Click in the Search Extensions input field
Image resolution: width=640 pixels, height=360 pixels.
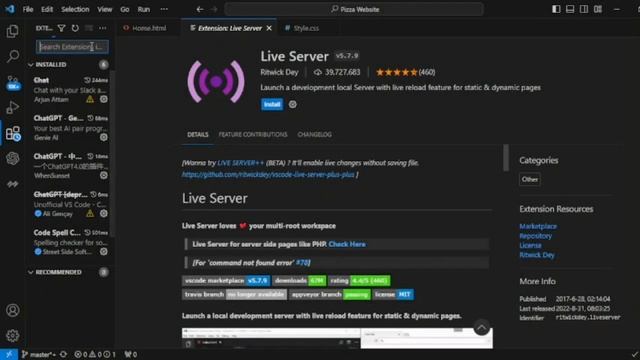coord(72,47)
